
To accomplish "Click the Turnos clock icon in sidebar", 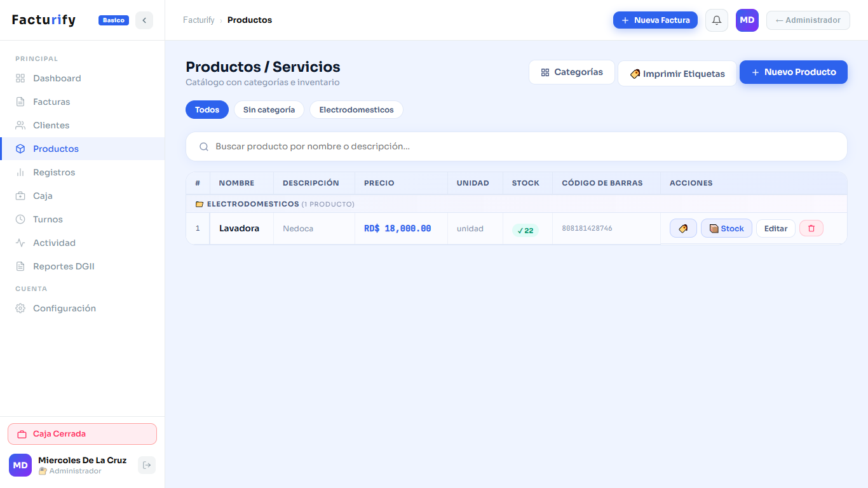I will [20, 219].
